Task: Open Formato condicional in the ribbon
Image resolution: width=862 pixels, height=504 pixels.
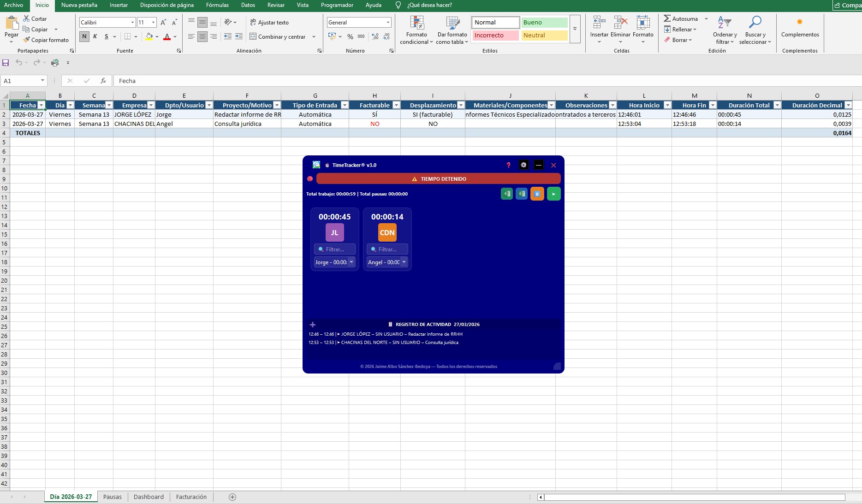Action: 416,30
